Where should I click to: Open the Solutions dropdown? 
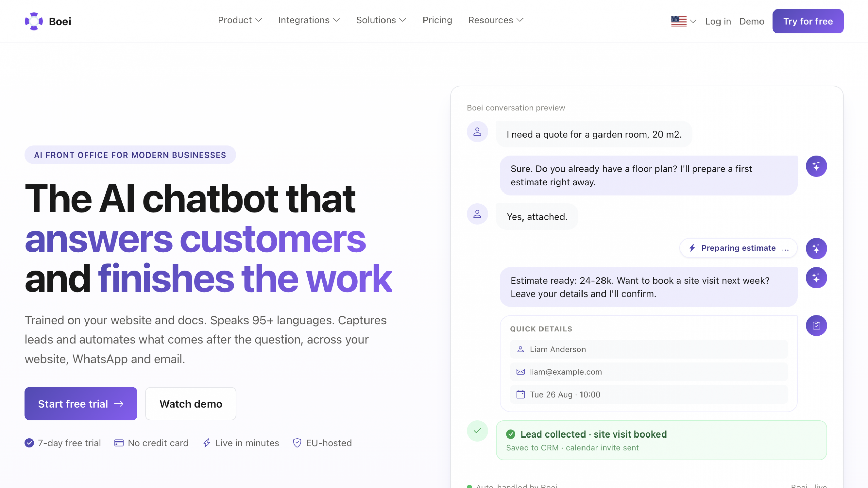click(x=381, y=20)
